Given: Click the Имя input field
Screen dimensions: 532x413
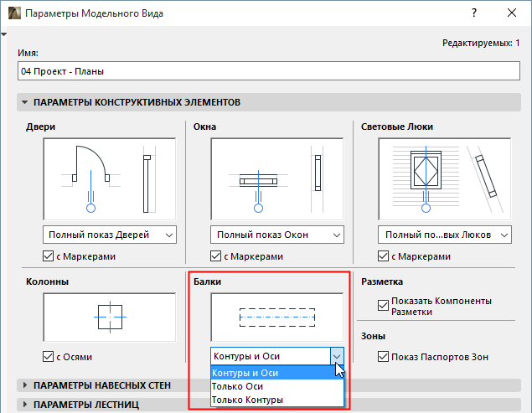Looking at the screenshot, I should pyautogui.click(x=269, y=71).
